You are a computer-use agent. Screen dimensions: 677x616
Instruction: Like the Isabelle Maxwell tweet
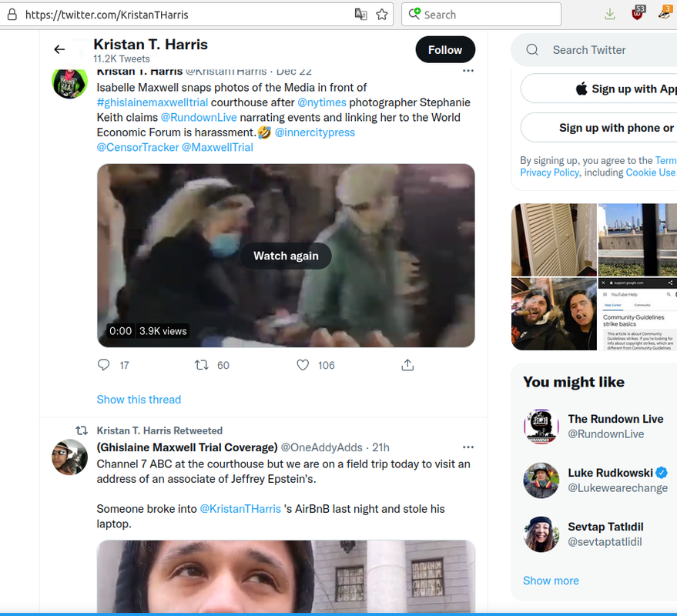point(303,365)
